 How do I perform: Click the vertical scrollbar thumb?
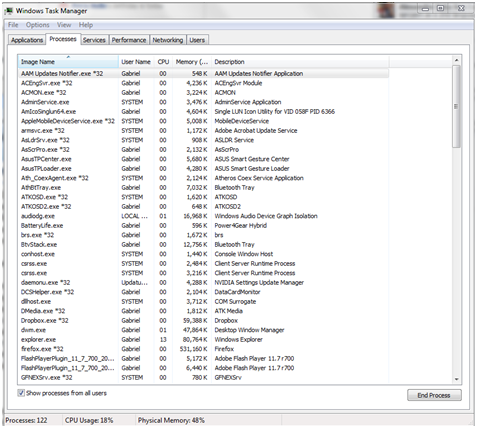click(x=456, y=106)
